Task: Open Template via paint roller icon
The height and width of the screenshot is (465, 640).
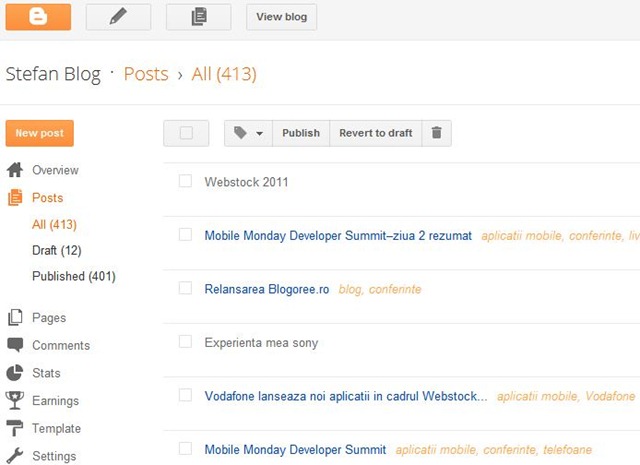Action: point(15,428)
